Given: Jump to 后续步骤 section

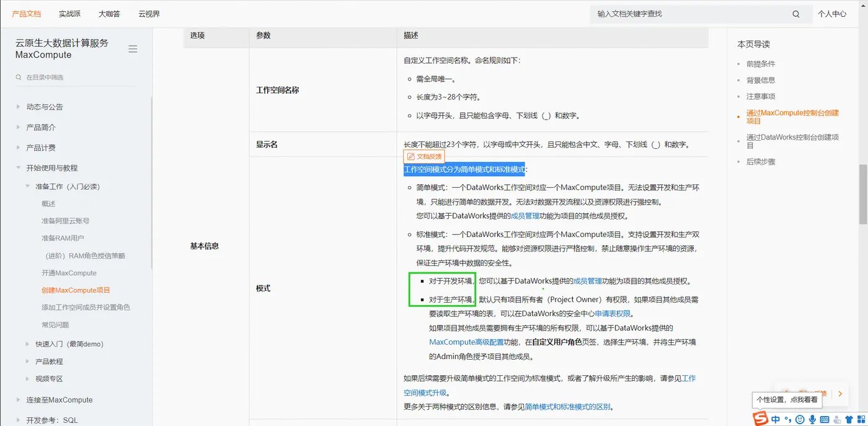Looking at the screenshot, I should pyautogui.click(x=761, y=162).
